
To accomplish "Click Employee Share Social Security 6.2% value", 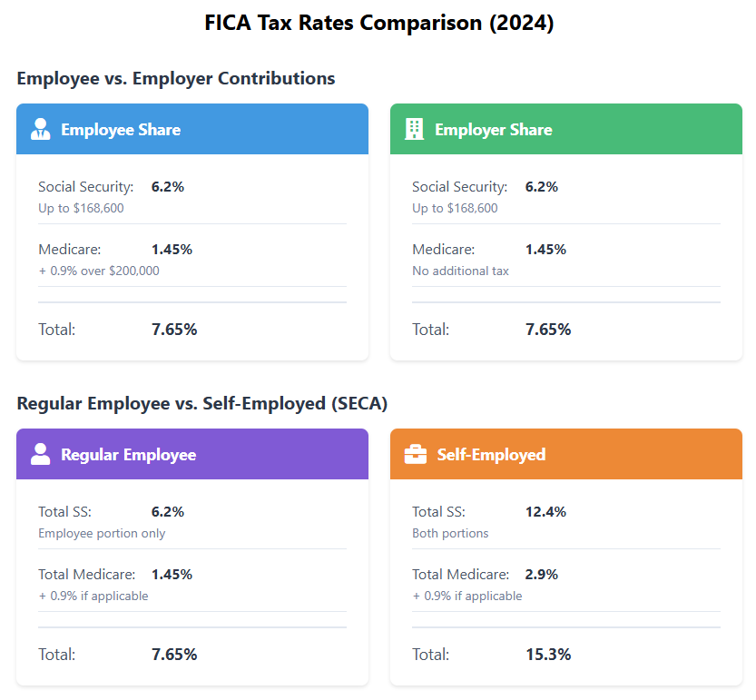I will tap(168, 187).
